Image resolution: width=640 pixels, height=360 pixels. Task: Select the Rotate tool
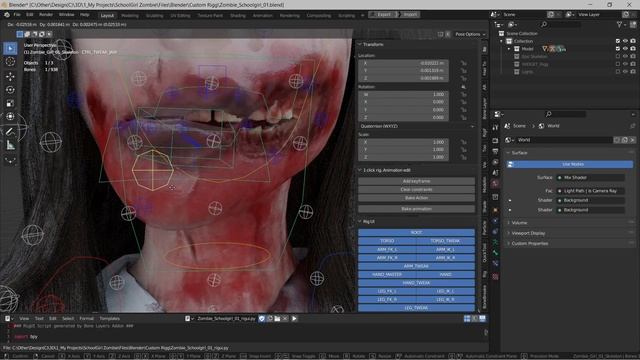(x=10, y=90)
